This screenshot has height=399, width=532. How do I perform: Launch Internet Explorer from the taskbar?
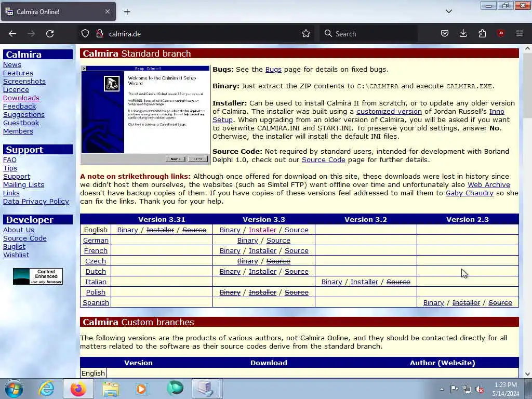click(46, 389)
